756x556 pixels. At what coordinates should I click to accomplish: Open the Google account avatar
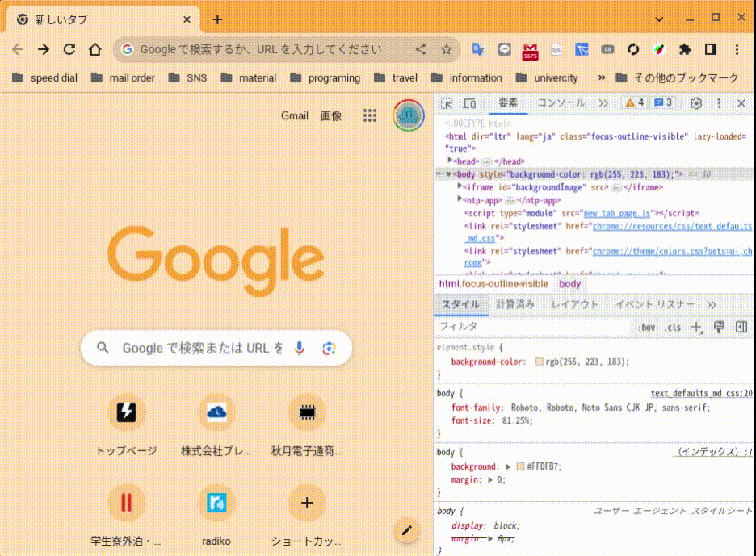click(409, 115)
